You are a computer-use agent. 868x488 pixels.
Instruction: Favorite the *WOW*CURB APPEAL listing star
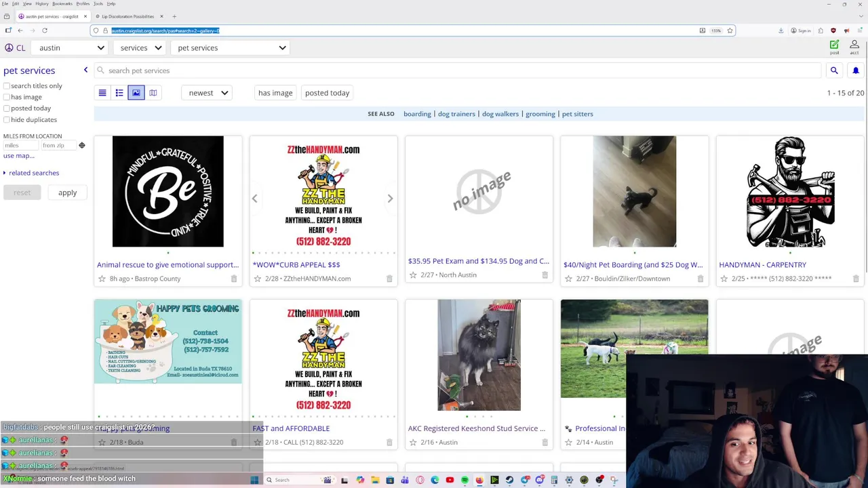point(258,279)
